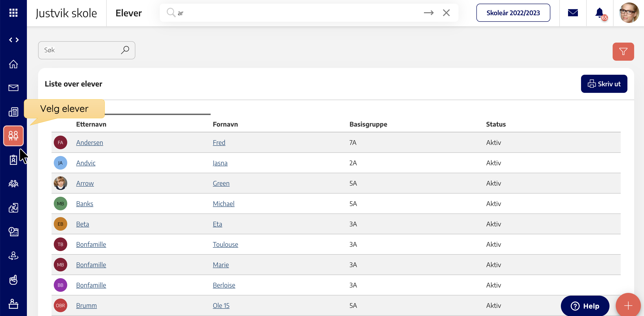Sort by Fornavn column header
Screen dimensions: 644x316
pyautogui.click(x=225, y=124)
